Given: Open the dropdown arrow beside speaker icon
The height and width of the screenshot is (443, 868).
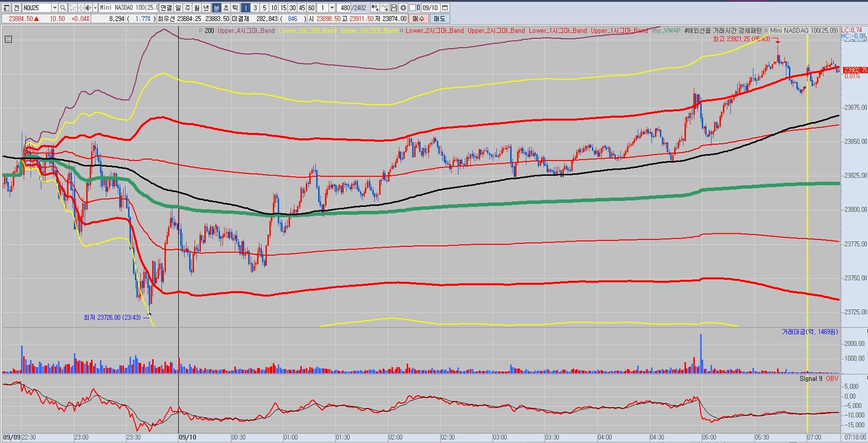Looking at the screenshot, I should (x=95, y=8).
